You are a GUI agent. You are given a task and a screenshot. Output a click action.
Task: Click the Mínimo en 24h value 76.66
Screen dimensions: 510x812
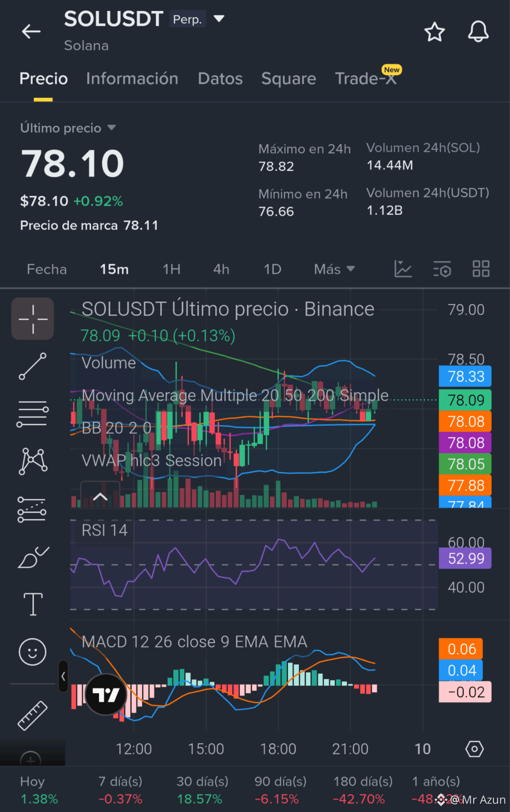pos(276,211)
